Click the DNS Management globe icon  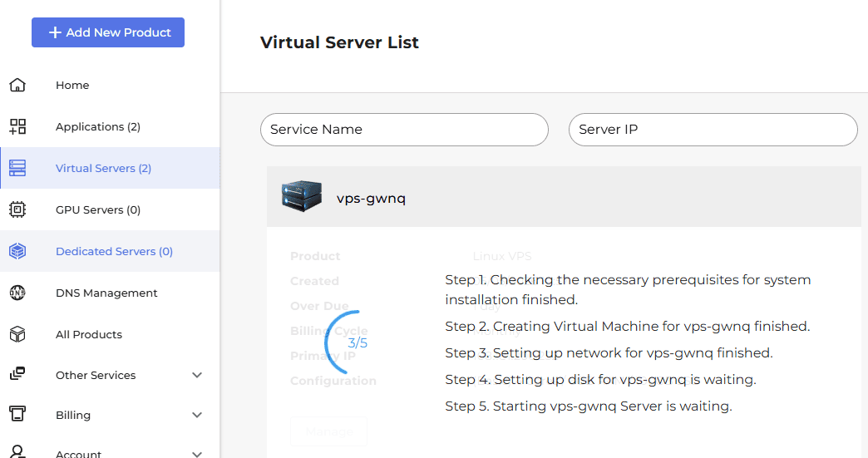(x=17, y=293)
